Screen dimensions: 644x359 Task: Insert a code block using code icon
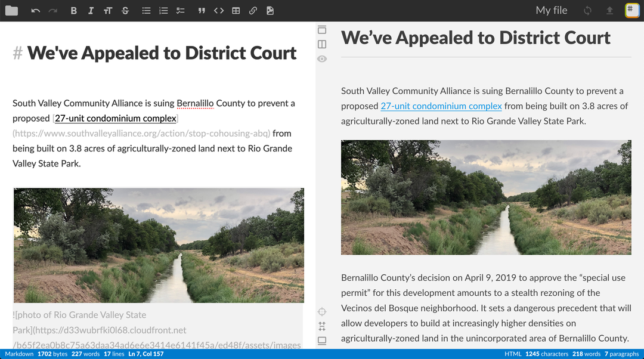pyautogui.click(x=219, y=11)
